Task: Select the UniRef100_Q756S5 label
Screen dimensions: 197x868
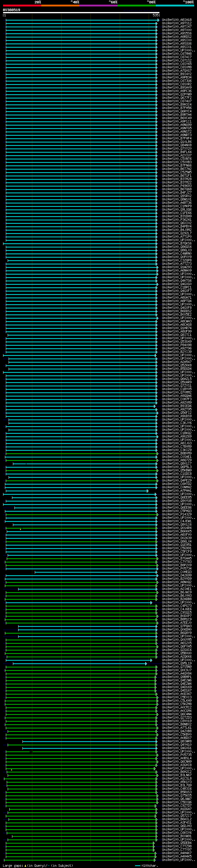Action: pyautogui.click(x=177, y=796)
